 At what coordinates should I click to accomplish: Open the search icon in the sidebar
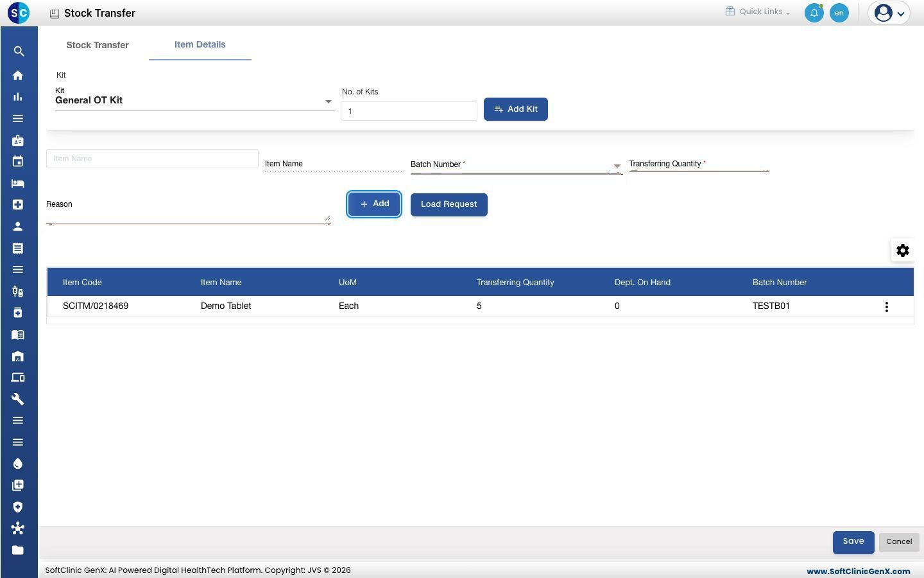point(19,51)
